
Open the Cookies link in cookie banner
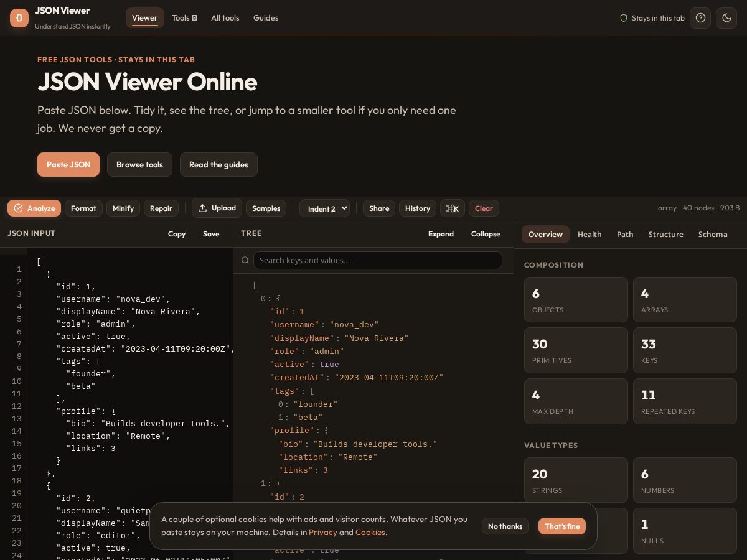[x=370, y=532]
